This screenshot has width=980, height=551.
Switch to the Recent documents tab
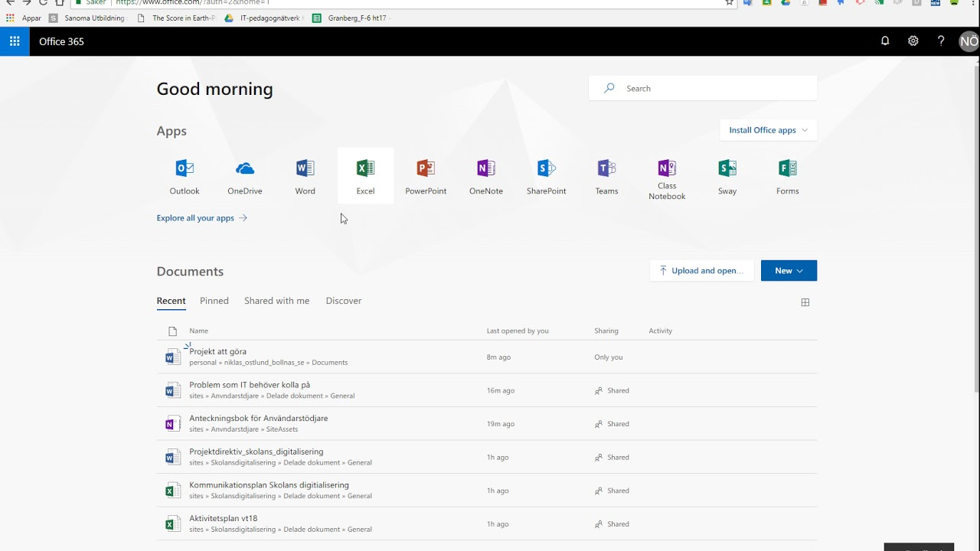[x=171, y=301]
